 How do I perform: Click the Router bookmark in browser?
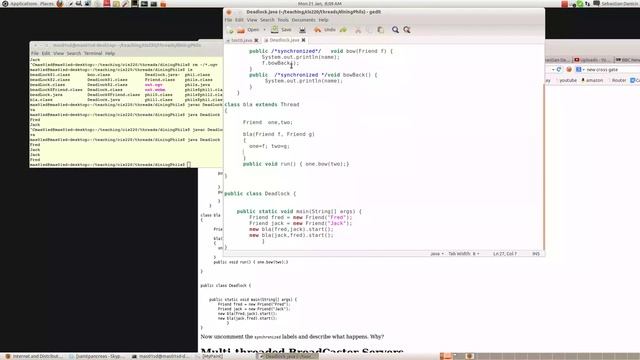point(619,80)
